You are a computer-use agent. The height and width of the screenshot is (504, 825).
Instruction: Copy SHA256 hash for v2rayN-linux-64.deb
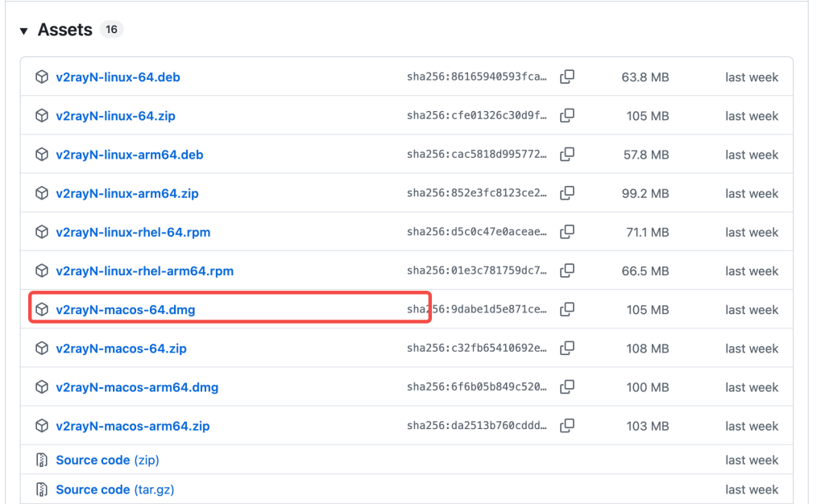[567, 77]
